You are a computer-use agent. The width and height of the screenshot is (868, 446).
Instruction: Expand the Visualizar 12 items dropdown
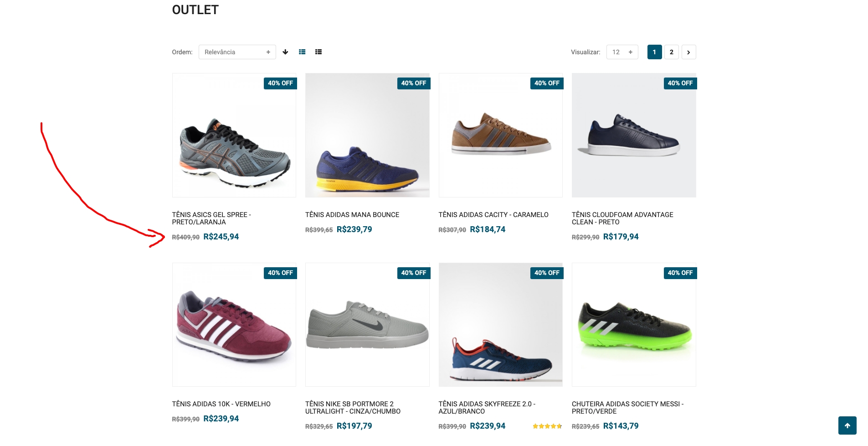pos(622,52)
